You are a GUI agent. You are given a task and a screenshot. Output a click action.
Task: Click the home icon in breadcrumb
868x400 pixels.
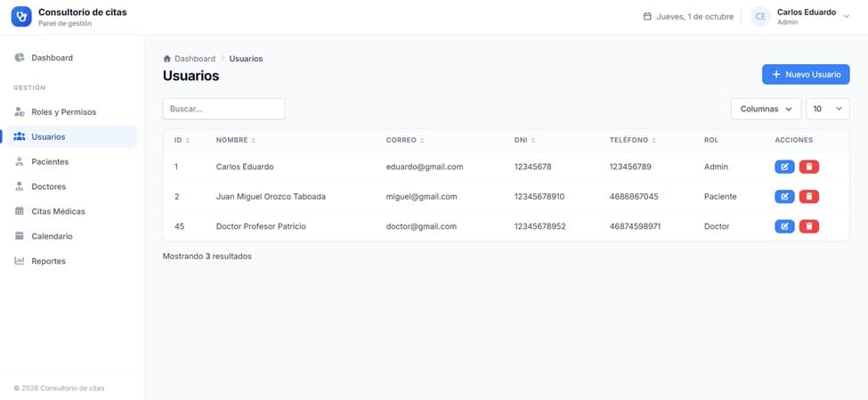click(167, 59)
